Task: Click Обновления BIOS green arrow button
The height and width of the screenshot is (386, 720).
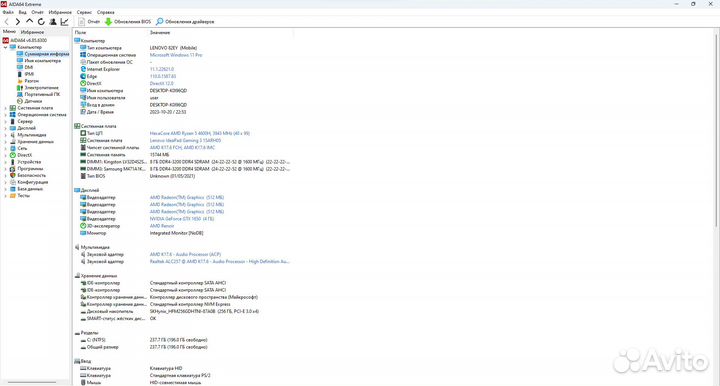Action: 128,22
